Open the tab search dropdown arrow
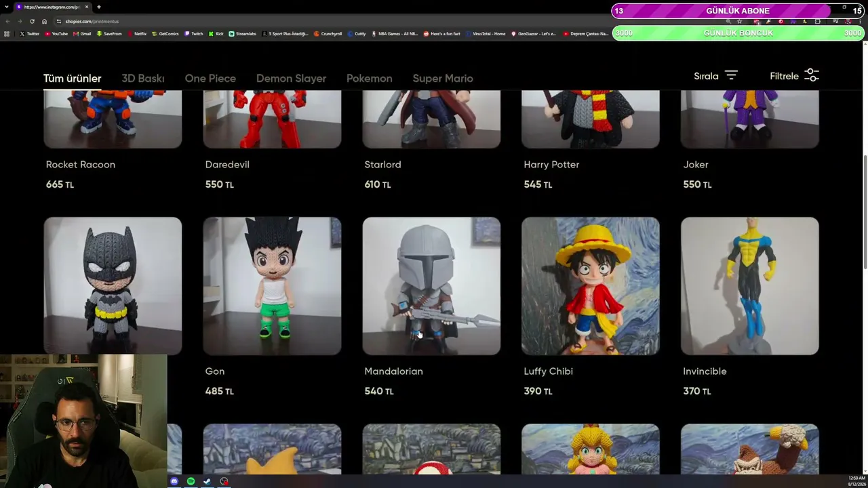Viewport: 868px width, 488px height. [x=6, y=7]
